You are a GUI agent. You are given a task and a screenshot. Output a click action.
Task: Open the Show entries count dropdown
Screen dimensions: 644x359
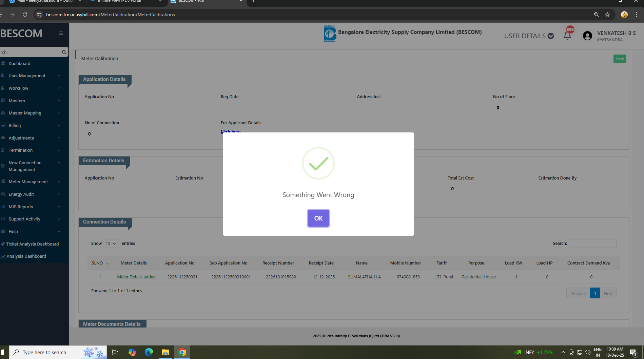(111, 244)
